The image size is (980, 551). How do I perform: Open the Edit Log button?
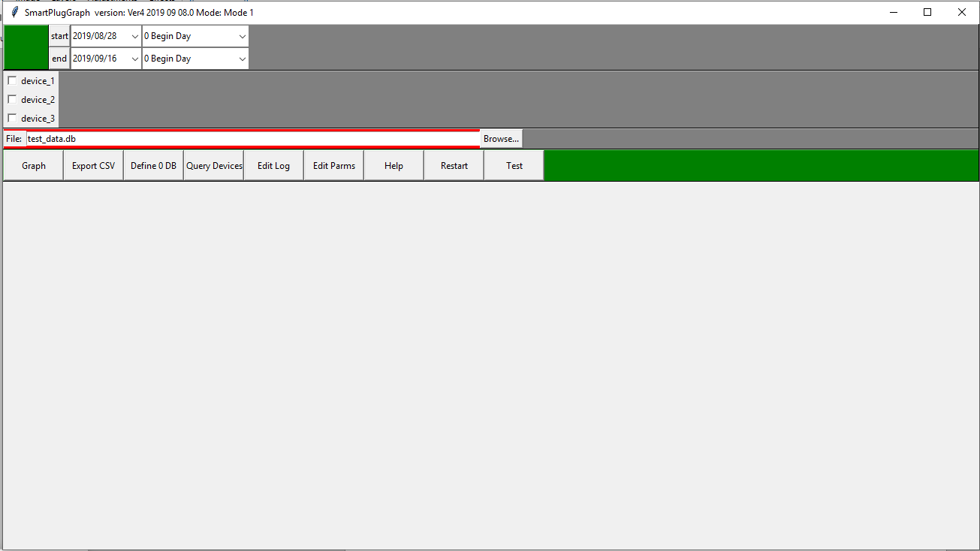click(x=273, y=166)
